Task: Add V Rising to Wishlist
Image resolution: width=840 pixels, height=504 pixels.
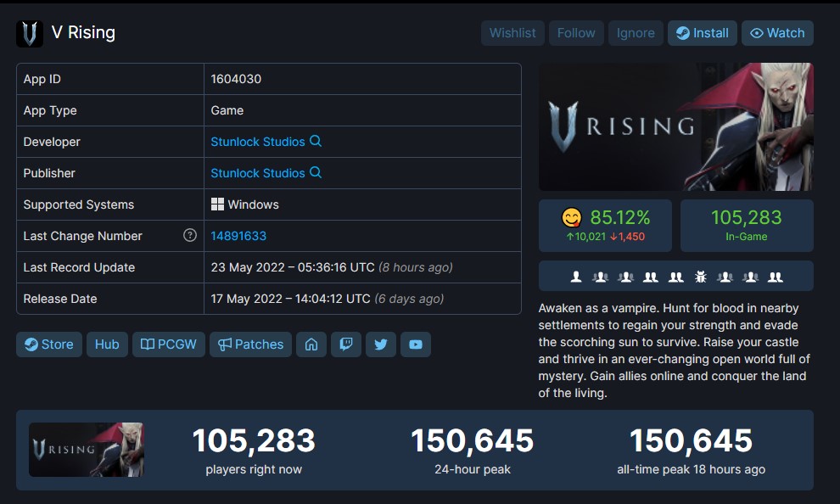Action: click(512, 33)
